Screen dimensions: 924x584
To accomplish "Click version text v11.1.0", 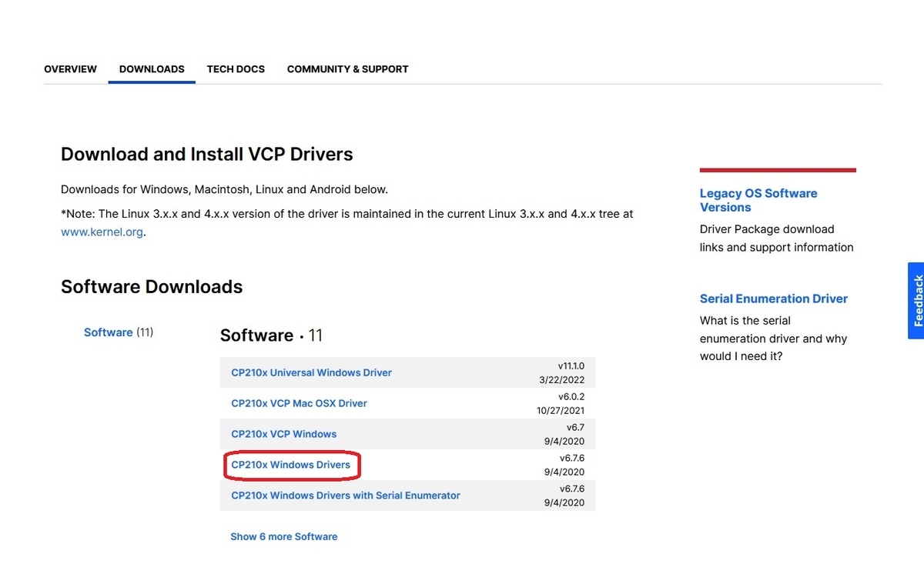I will [571, 365].
